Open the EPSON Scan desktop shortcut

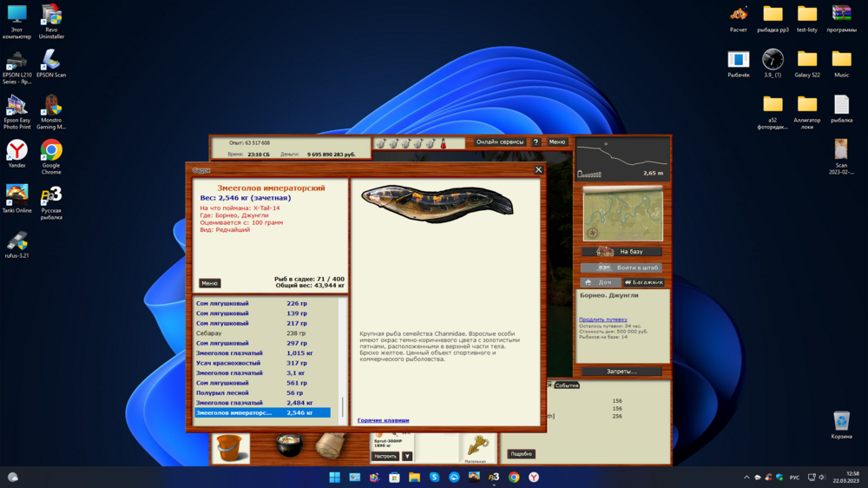(51, 63)
